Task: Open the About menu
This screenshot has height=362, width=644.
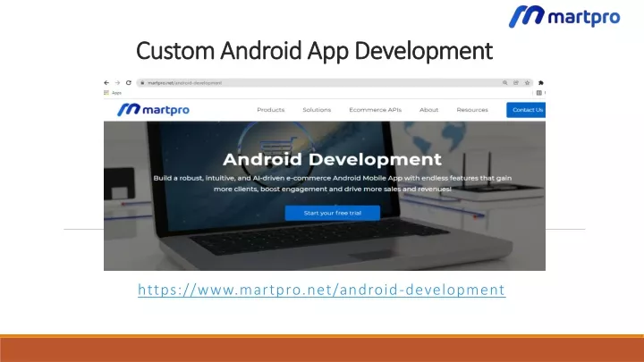Action: click(x=428, y=110)
